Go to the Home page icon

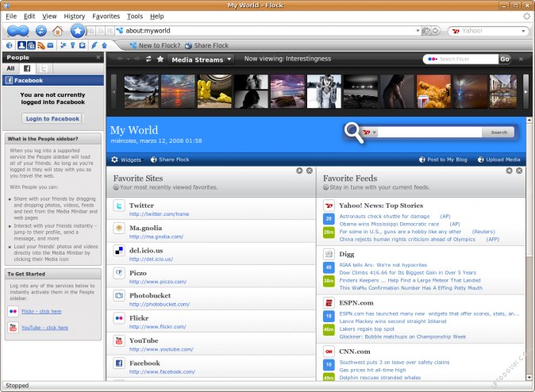pyautogui.click(x=58, y=31)
